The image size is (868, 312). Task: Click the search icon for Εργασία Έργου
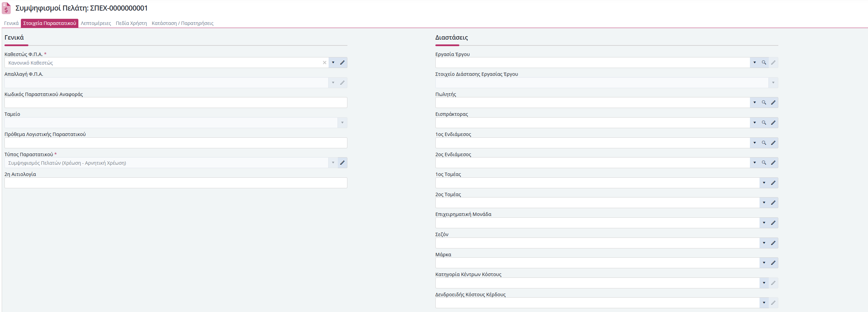pyautogui.click(x=764, y=63)
